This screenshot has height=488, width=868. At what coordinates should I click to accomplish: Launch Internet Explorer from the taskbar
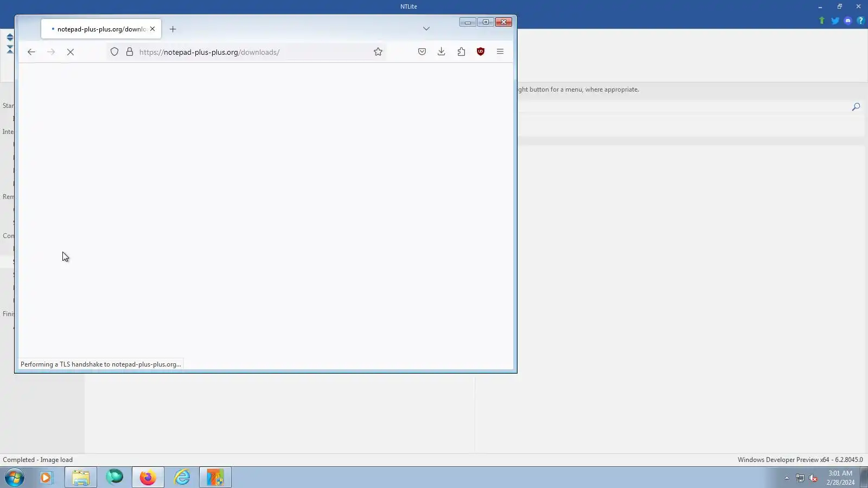182,478
